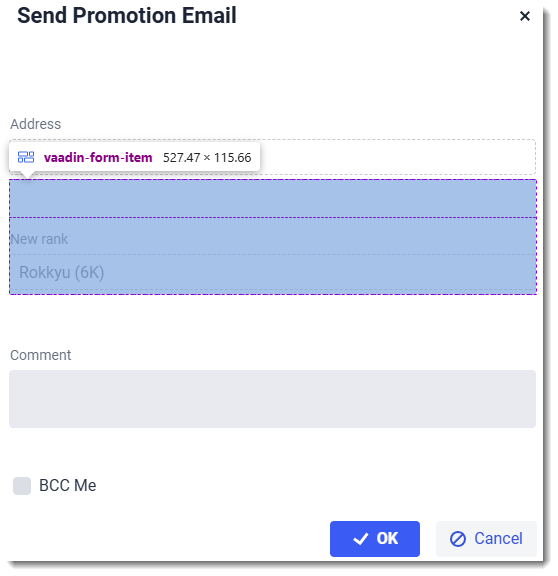The width and height of the screenshot is (558, 576).
Task: Click the tooltip's pointer arrow tip
Action: [27, 177]
